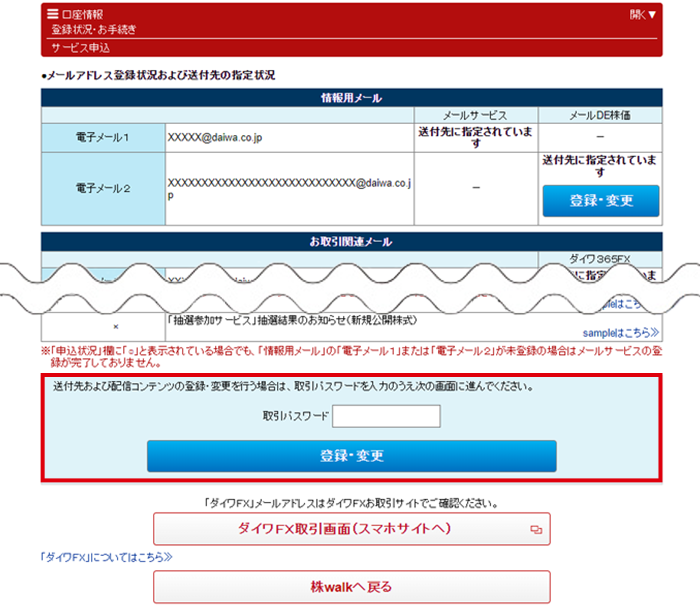Click the メールDE株価 column header
Image resolution: width=700 pixels, height=605 pixels.
(x=600, y=115)
